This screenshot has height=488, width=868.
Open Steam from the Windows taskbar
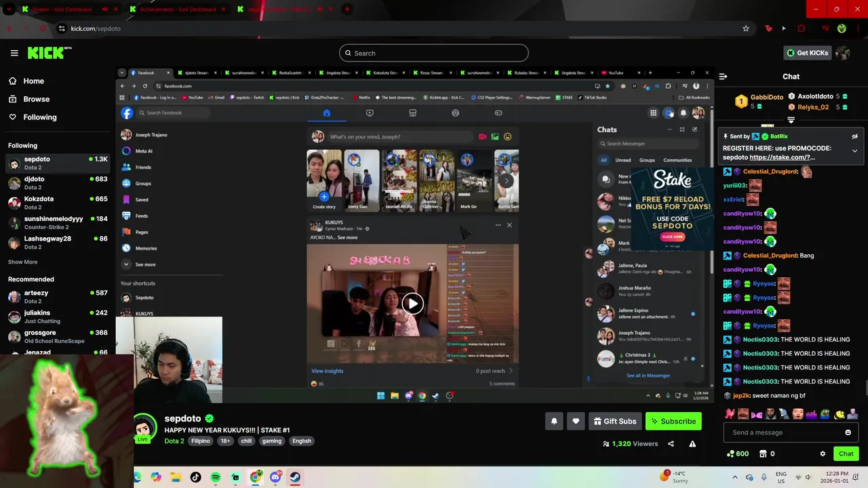295,477
